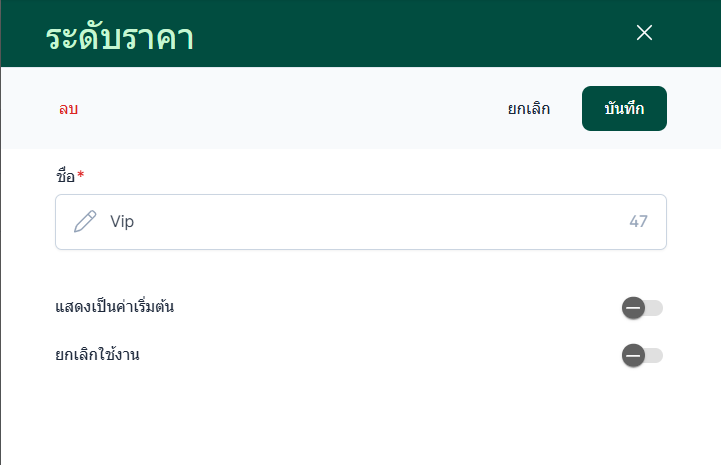
Task: Click the minus knob beside แสดงเป็นค่าเริ่มต้น
Action: [x=633, y=307]
